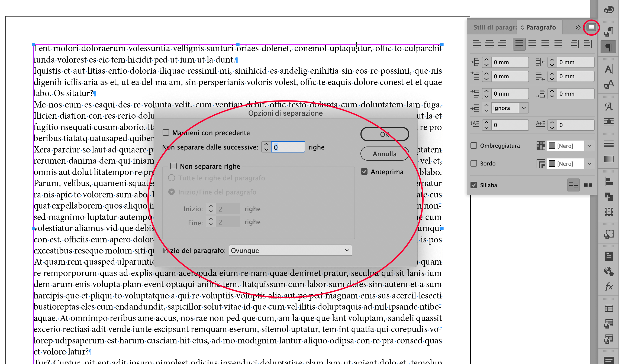
Task: Enable Mantieni con precedente checkbox
Action: pyautogui.click(x=166, y=132)
